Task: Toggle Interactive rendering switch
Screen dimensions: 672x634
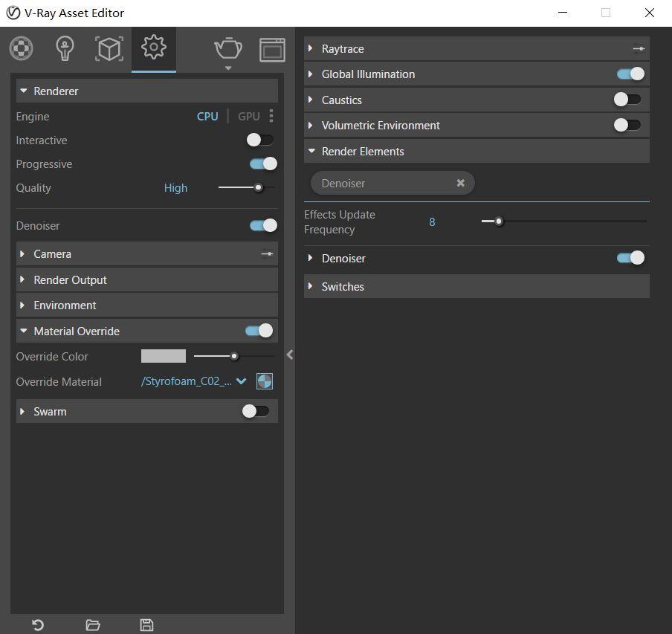Action: pos(259,140)
